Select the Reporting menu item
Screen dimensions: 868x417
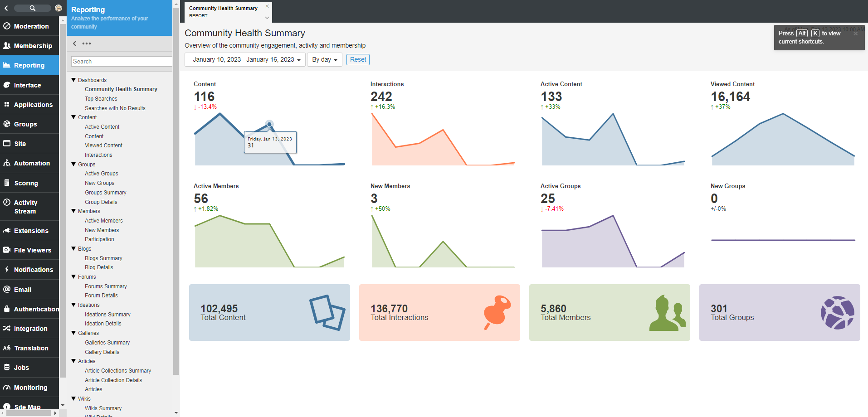[29, 65]
